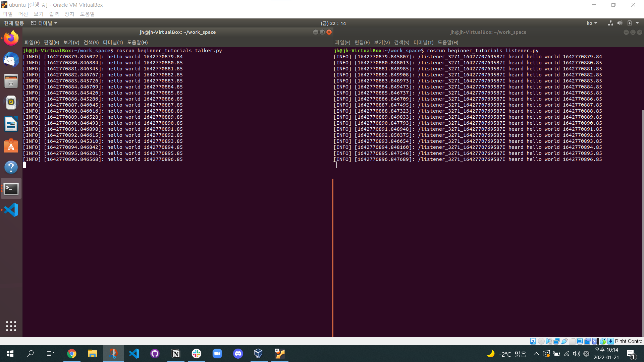Open Rhythmbox music player in dock
Image resolution: width=644 pixels, height=362 pixels.
pos(11,103)
